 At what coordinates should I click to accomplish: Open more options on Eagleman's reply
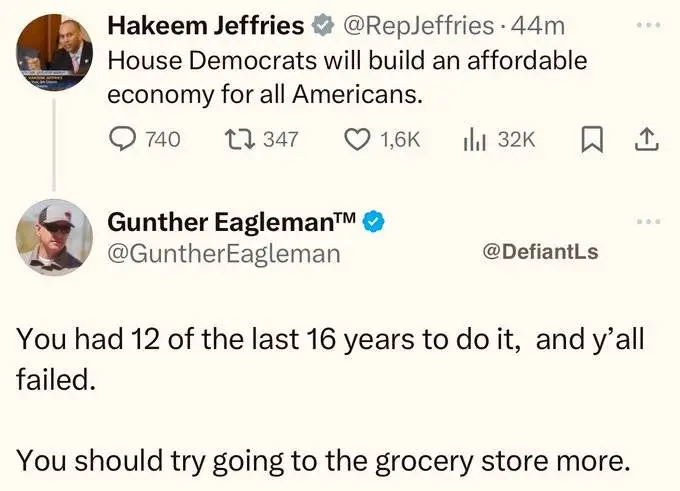(648, 222)
